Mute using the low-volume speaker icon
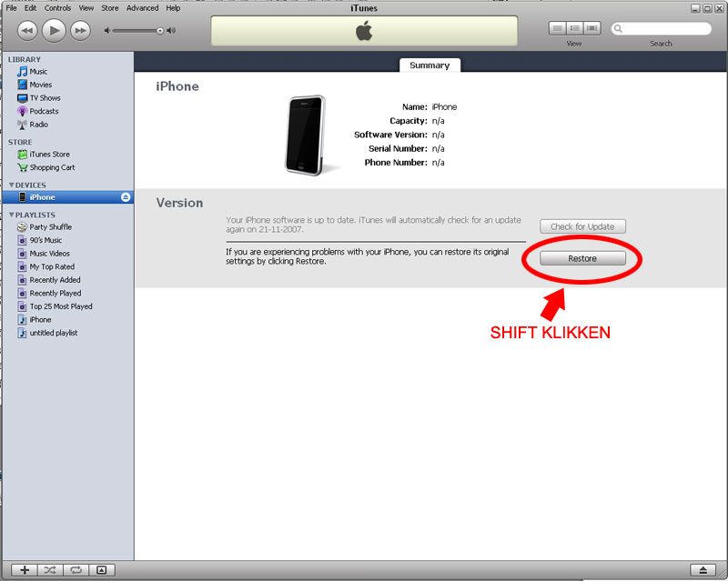The width and height of the screenshot is (728, 581). coord(106,31)
